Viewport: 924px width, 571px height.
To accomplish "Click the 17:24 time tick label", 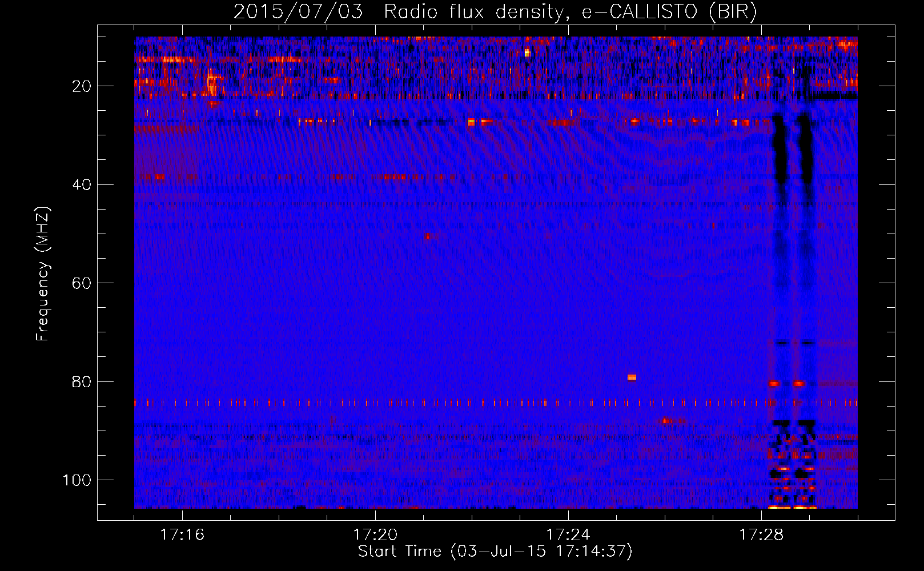I will click(568, 534).
